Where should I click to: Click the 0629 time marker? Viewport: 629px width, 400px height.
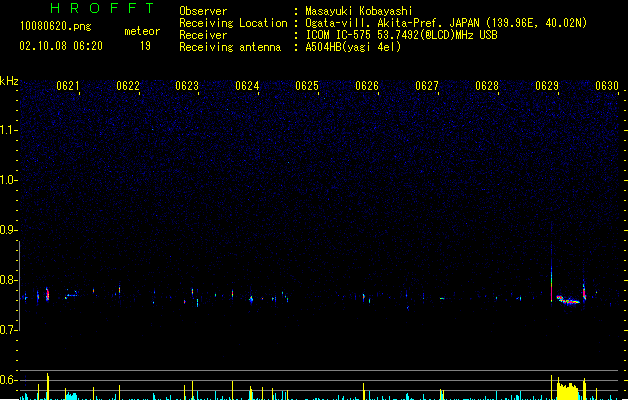(547, 86)
